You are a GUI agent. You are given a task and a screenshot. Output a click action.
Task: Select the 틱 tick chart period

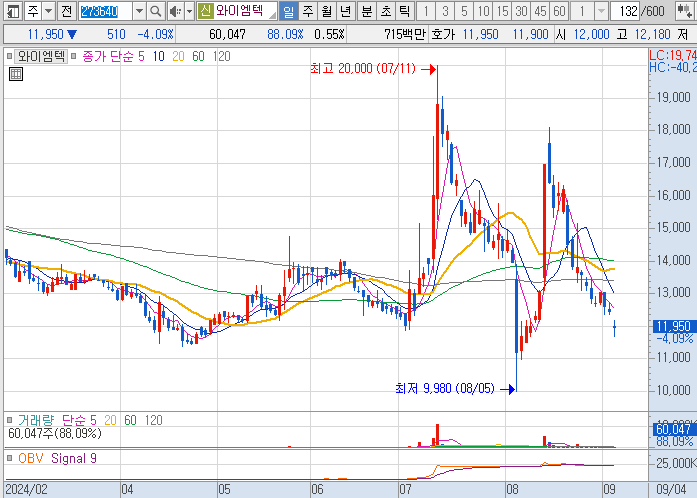pos(404,11)
